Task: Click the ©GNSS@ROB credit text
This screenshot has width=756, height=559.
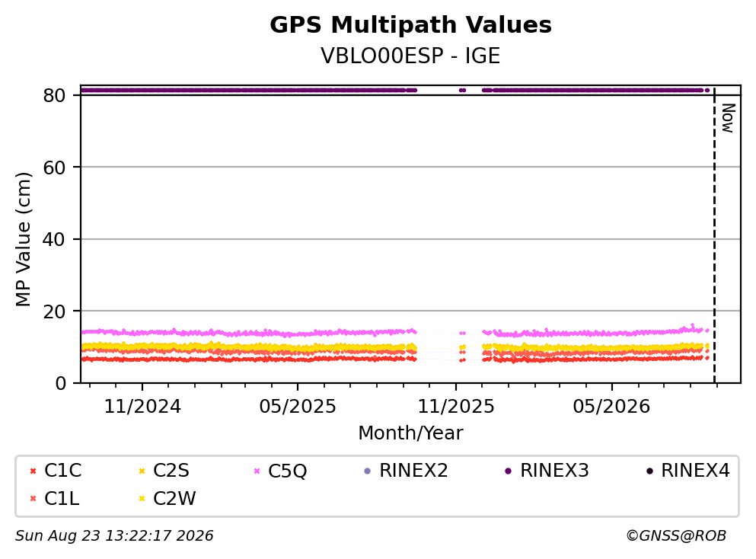Action: (x=676, y=536)
